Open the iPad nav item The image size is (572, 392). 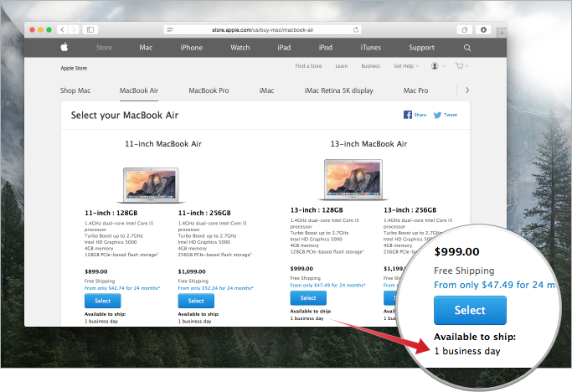tap(284, 48)
